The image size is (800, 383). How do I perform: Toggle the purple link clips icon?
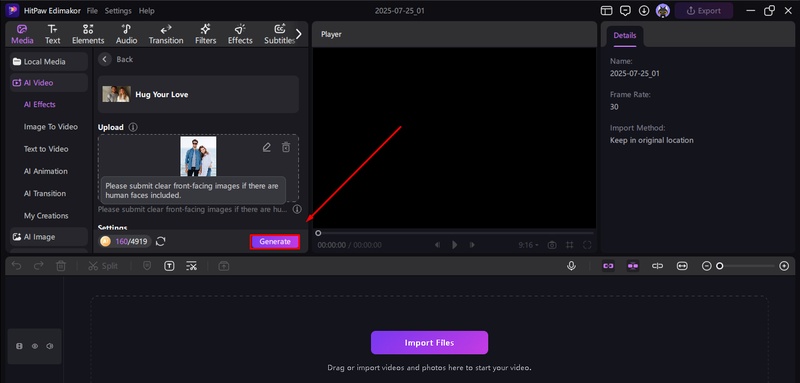[x=608, y=266]
